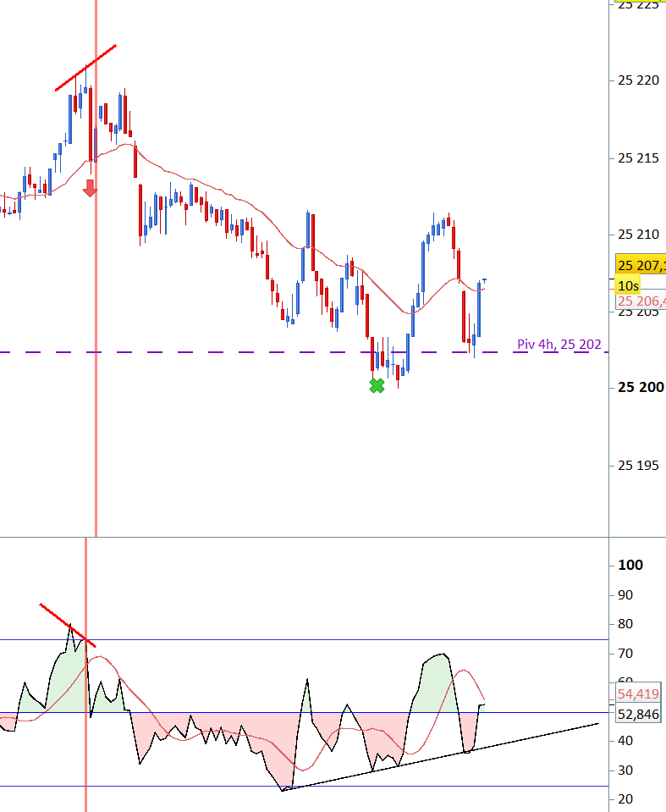Click the 25 195 price axis label

pos(638,466)
